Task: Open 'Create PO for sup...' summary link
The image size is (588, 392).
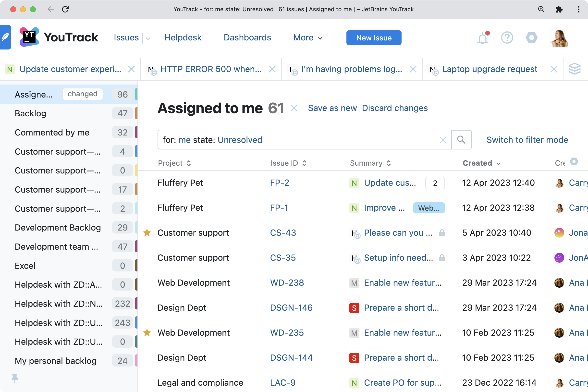Action: pyautogui.click(x=403, y=383)
